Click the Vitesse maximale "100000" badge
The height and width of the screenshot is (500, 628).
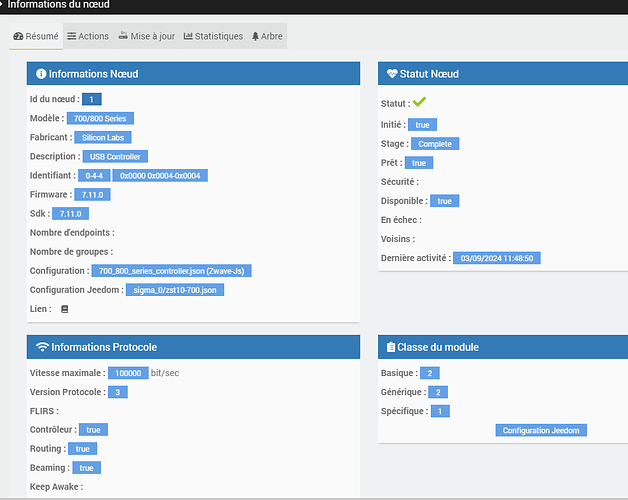pos(128,373)
